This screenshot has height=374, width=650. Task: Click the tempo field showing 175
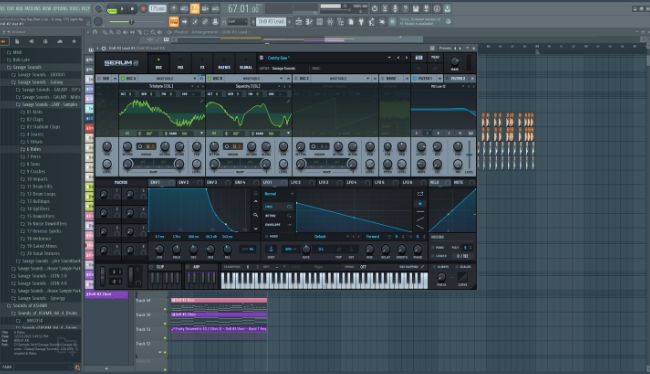click(158, 9)
